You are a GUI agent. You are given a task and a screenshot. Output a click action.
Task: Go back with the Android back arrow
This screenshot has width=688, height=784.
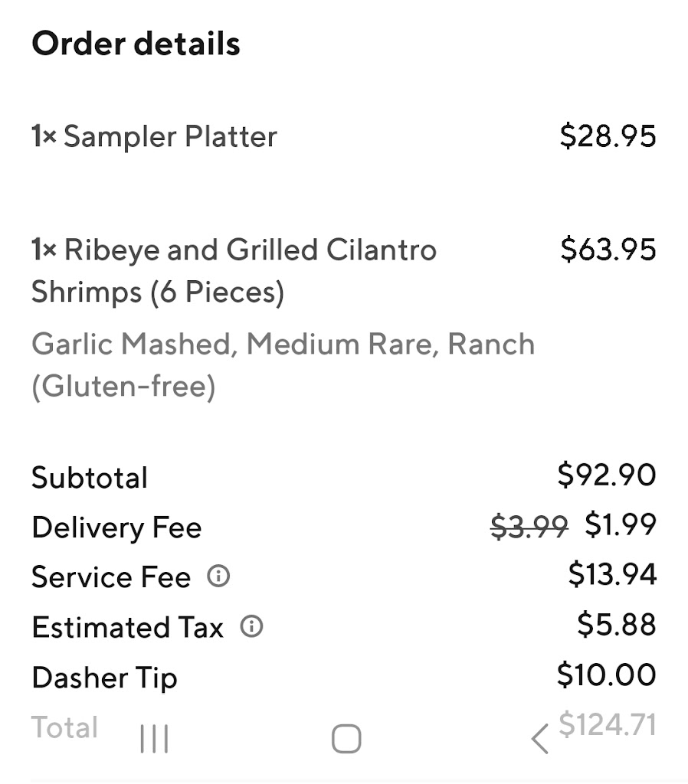(539, 740)
